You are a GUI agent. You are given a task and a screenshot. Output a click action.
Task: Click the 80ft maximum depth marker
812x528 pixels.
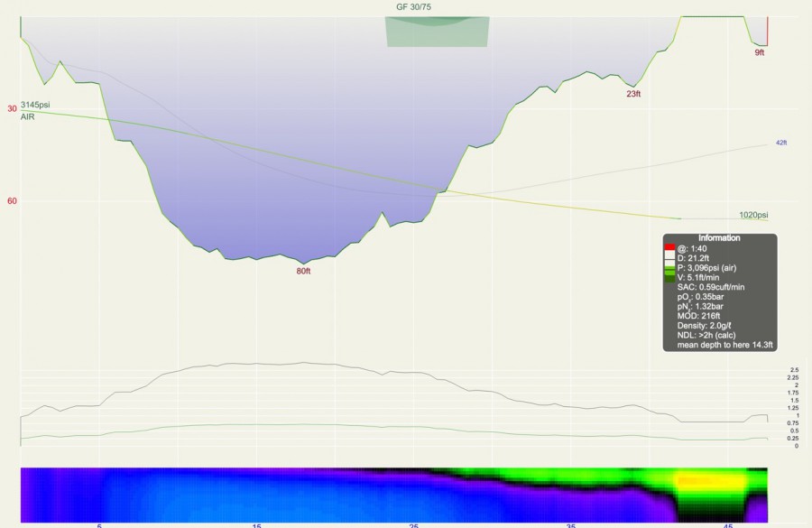(303, 271)
